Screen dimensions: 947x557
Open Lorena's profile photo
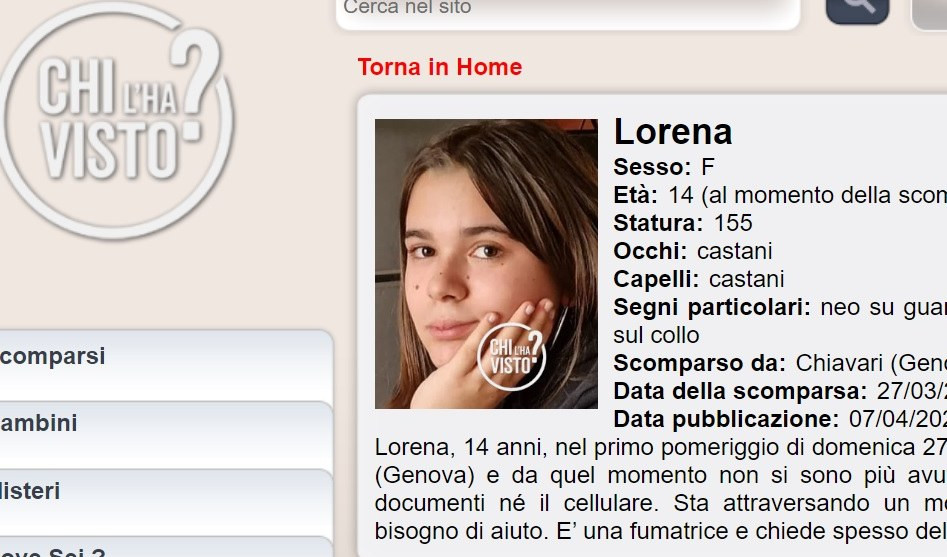point(486,263)
